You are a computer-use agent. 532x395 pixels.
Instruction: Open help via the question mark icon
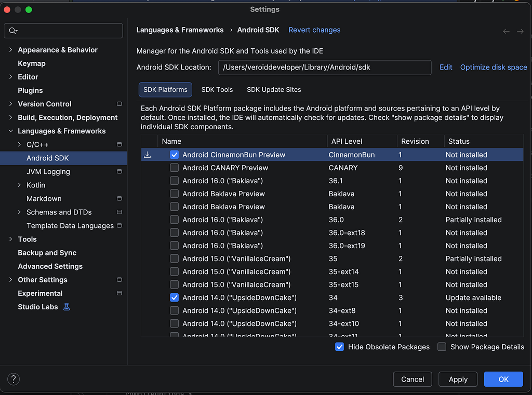click(x=14, y=379)
